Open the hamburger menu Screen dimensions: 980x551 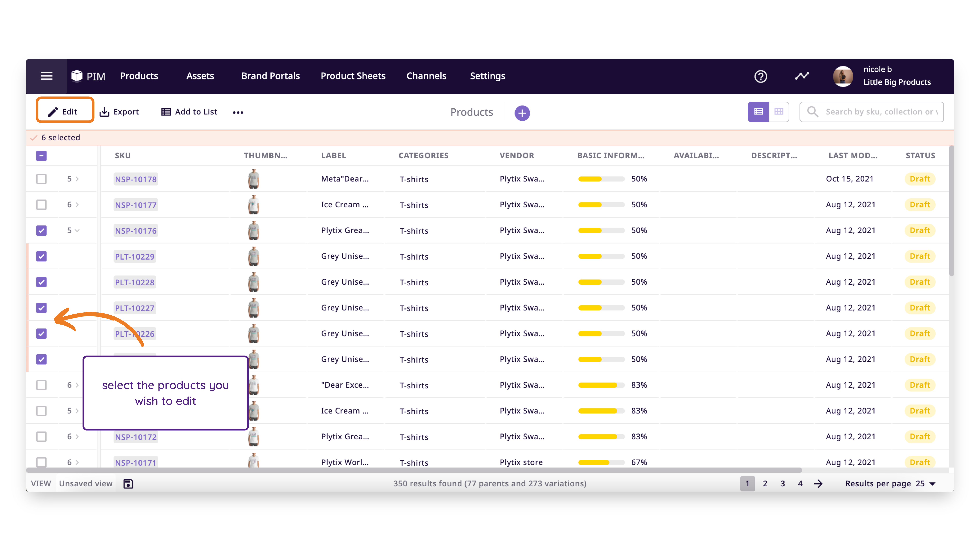[46, 76]
